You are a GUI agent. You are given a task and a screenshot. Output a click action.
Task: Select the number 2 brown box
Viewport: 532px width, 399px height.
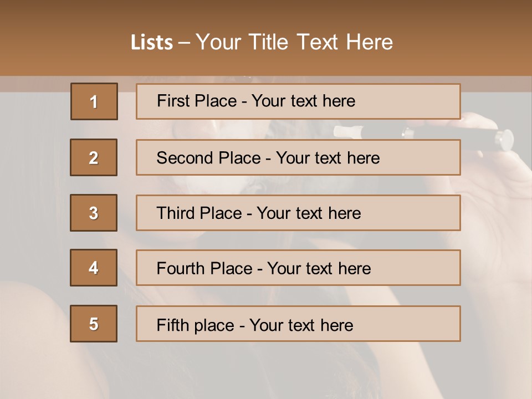click(94, 157)
